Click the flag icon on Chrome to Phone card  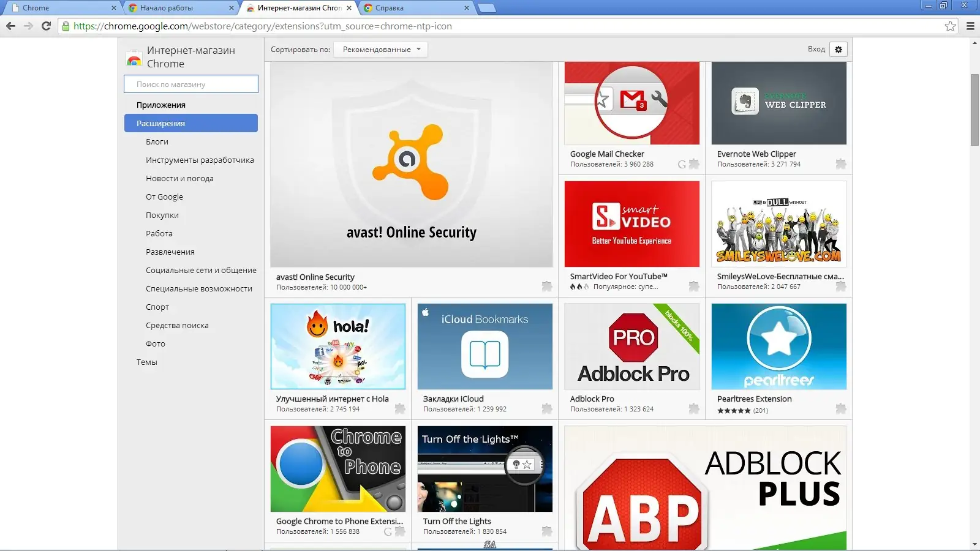pos(400,531)
